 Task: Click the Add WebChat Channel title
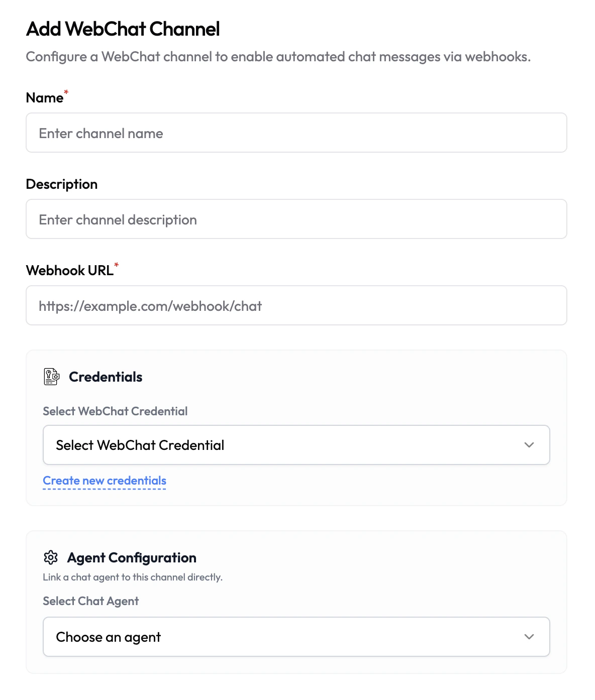pos(123,29)
